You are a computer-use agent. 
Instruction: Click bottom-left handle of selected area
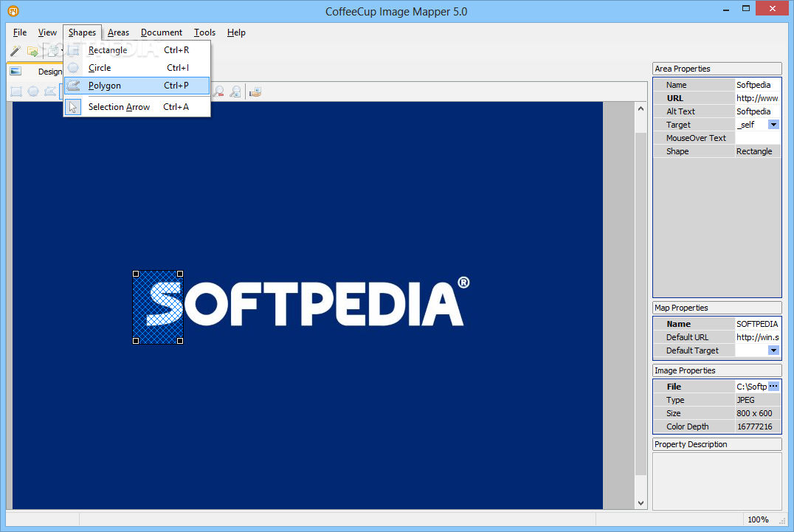tap(135, 341)
